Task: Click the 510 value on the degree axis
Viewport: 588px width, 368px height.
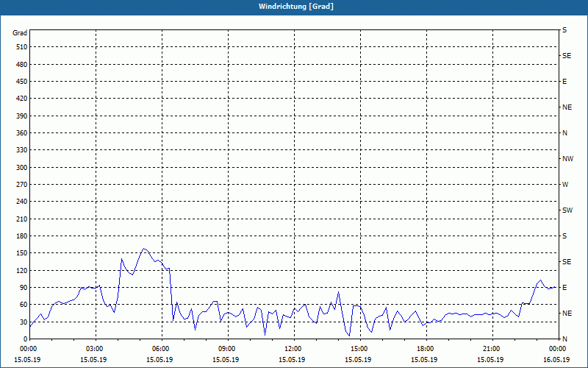Action: point(22,47)
